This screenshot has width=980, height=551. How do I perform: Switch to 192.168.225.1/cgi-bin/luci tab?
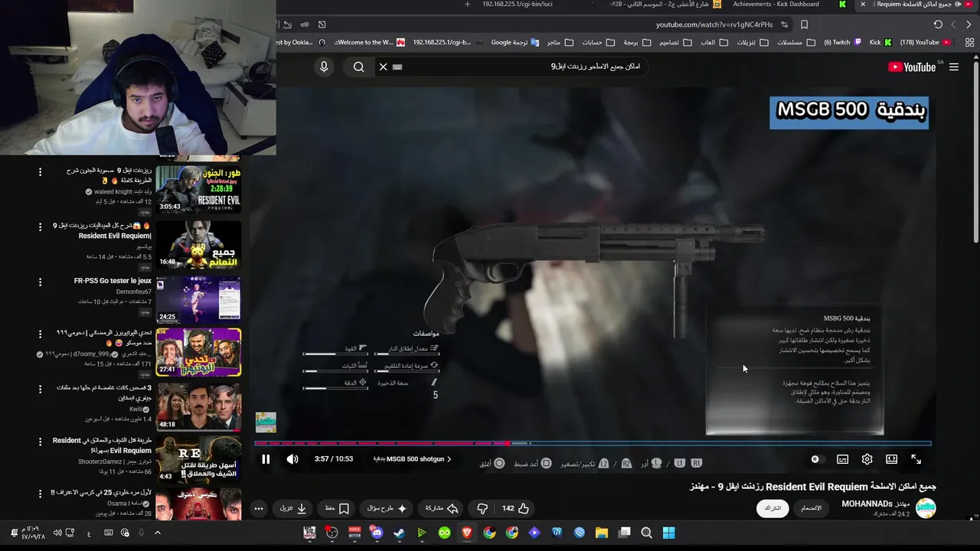pyautogui.click(x=518, y=4)
